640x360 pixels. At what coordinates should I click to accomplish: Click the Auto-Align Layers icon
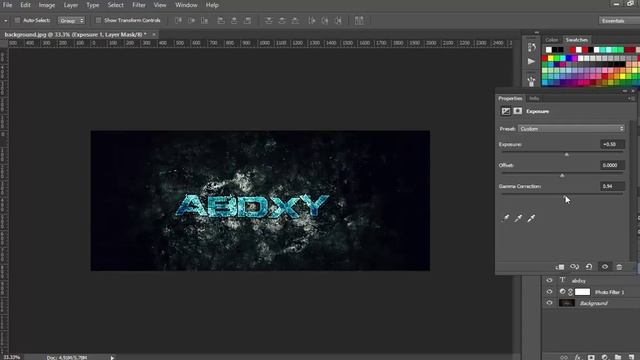pos(359,20)
